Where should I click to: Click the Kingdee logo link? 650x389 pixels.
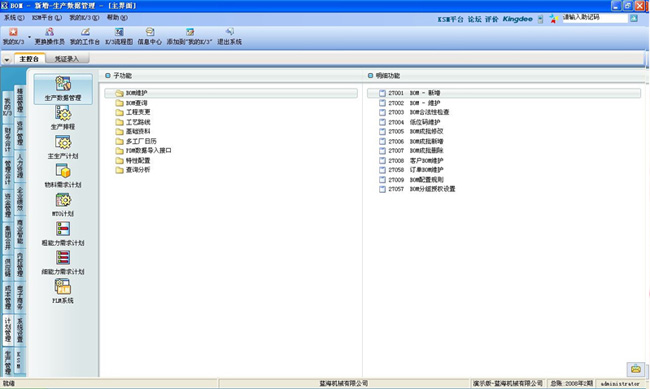pyautogui.click(x=517, y=19)
